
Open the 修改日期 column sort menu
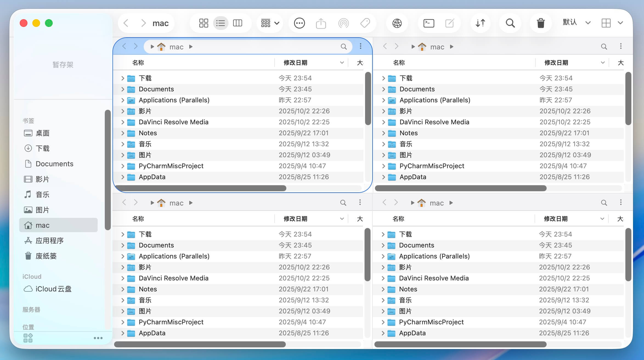(342, 62)
